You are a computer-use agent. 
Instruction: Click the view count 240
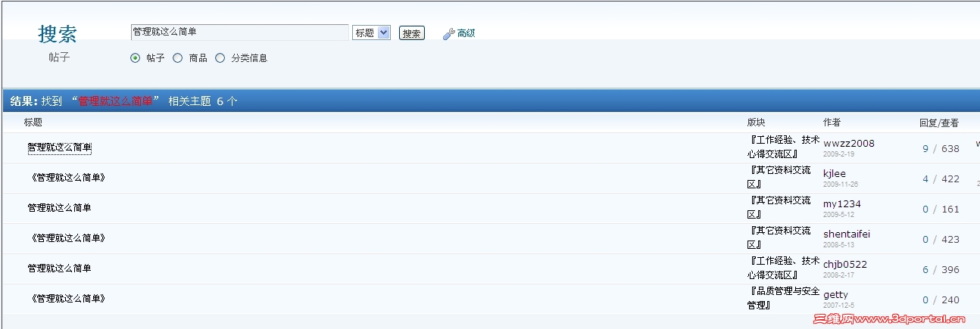pyautogui.click(x=950, y=300)
